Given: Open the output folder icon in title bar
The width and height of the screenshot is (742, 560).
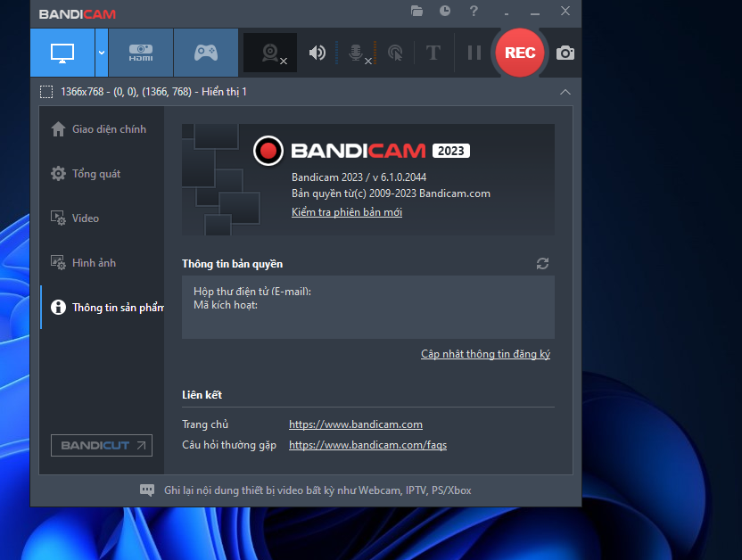Looking at the screenshot, I should click(416, 11).
